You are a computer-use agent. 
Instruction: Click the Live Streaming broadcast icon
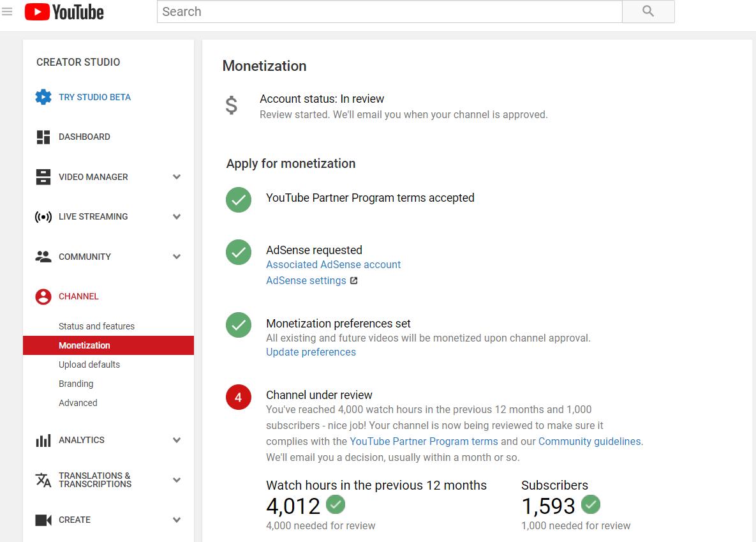pyautogui.click(x=43, y=216)
